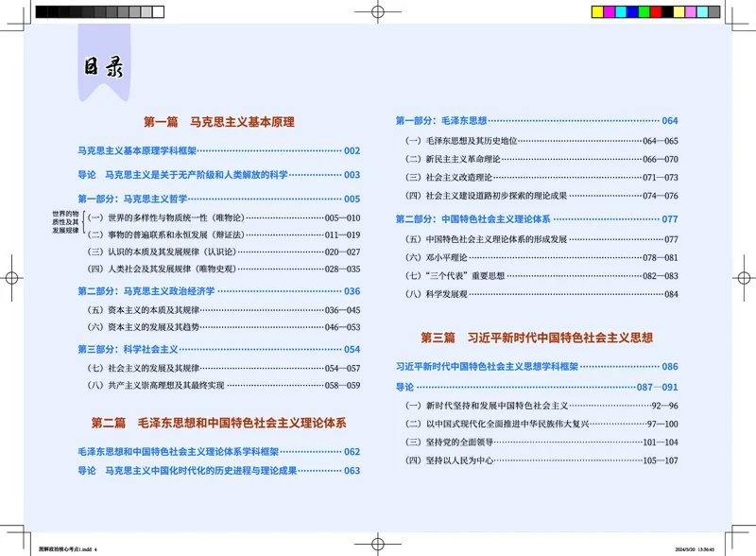Click the registration cross mark at top center

[x=378, y=9]
